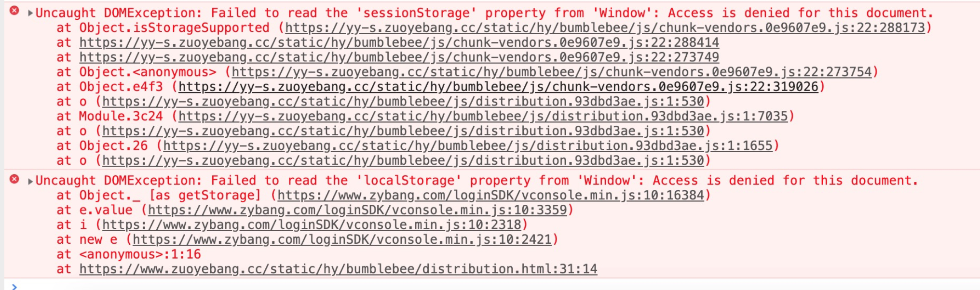This screenshot has width=980, height=290.
Task: Open isStorageSupported chunk-vendors link 22:288173
Action: (605, 28)
